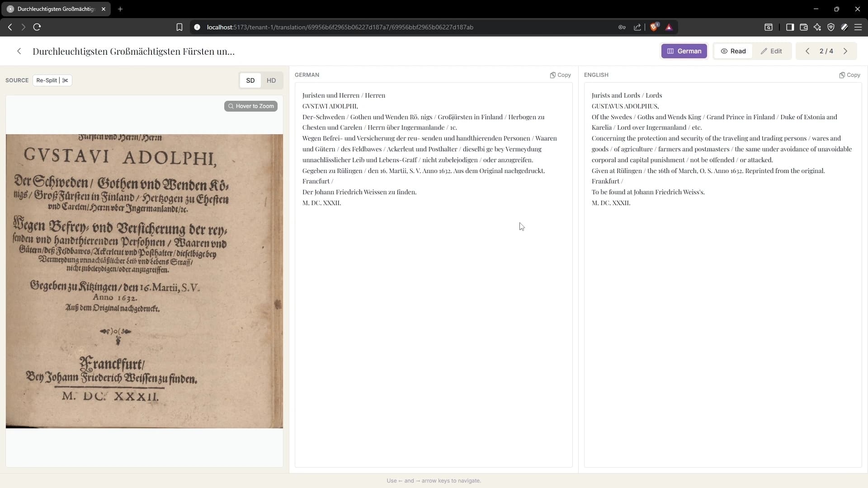Toggle the browser sidebar panel
The width and height of the screenshot is (868, 488).
coord(790,27)
